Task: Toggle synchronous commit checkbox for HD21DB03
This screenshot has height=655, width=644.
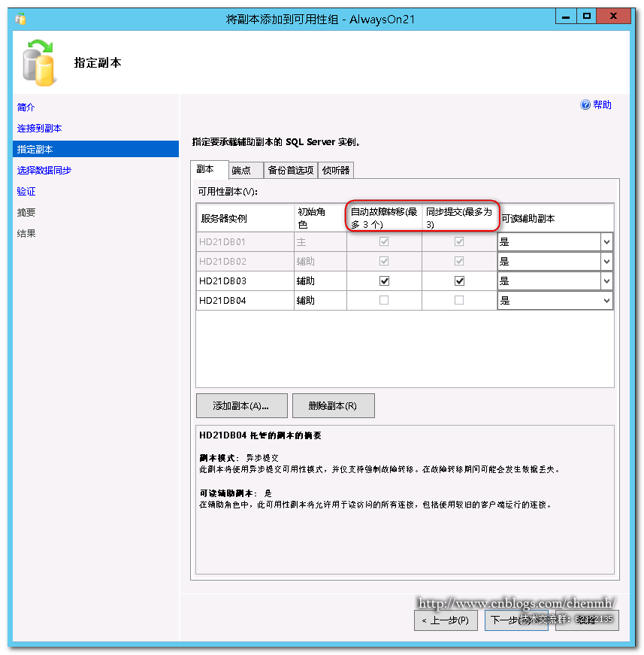Action: click(459, 281)
